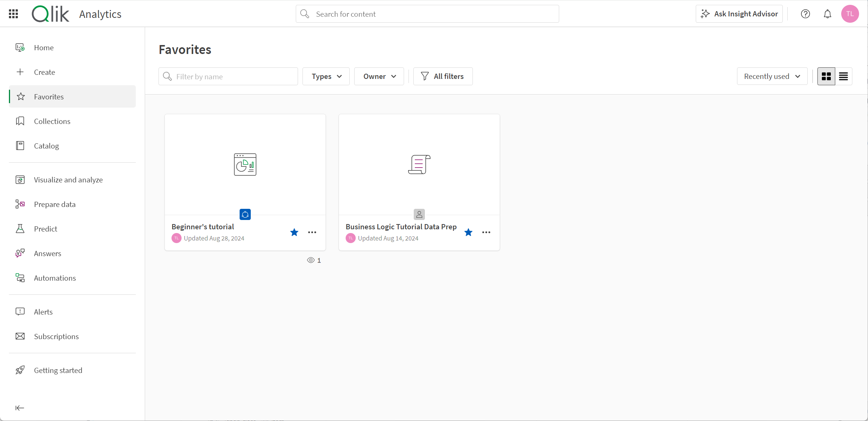Toggle favorite star on Beginner's tutorial
The width and height of the screenshot is (868, 421).
tap(294, 232)
